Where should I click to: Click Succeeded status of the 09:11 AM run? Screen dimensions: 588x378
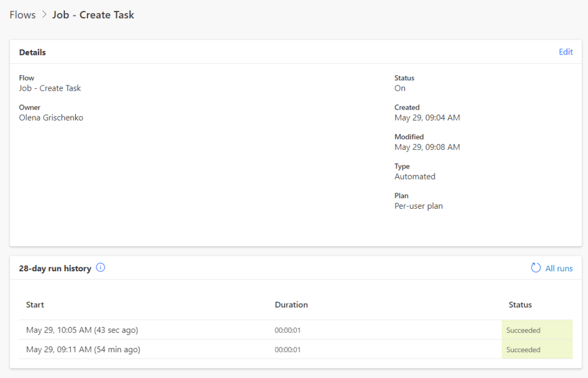[x=523, y=350]
